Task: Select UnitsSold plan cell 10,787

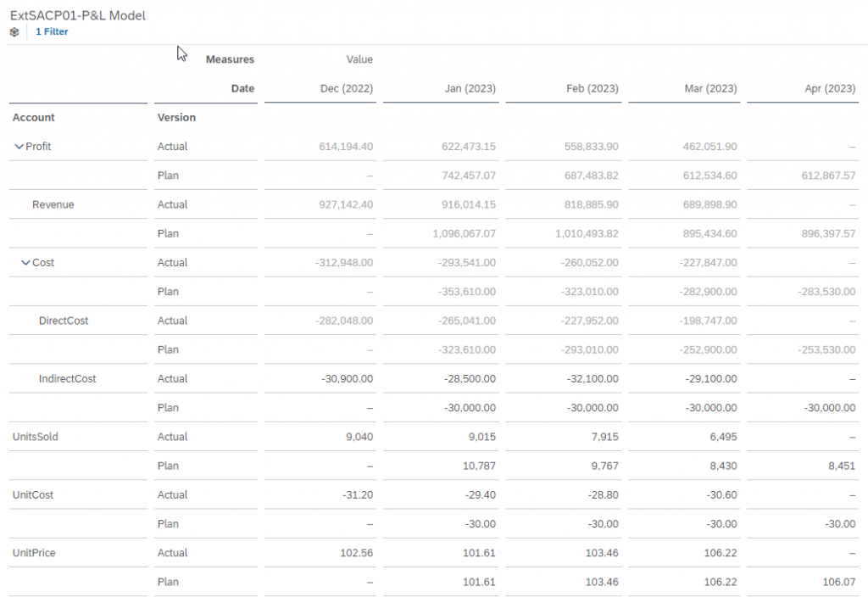Action: [480, 466]
